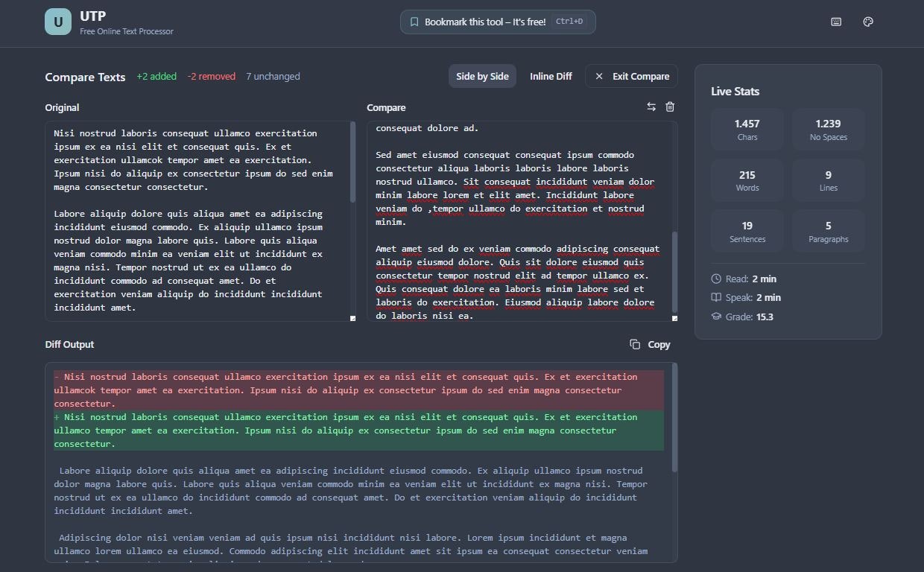Click the 215 Words stat card
The width and height of the screenshot is (924, 572).
point(747,180)
